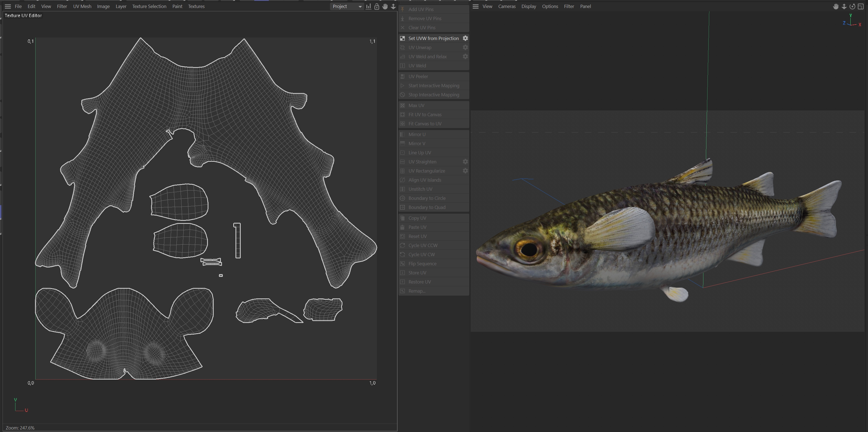Click the pan hand icon in UV editor
Screen dimensions: 868x432
385,6
